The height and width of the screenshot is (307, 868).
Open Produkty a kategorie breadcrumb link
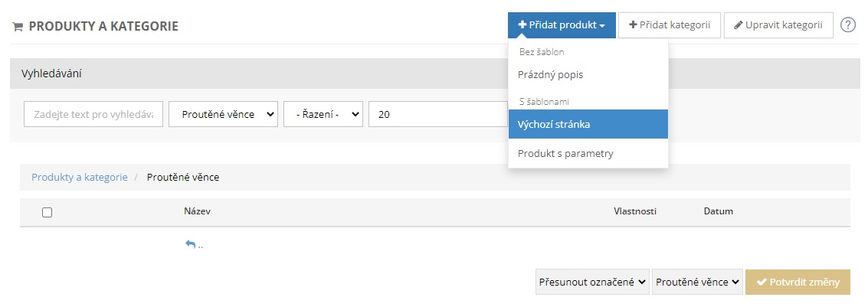80,177
